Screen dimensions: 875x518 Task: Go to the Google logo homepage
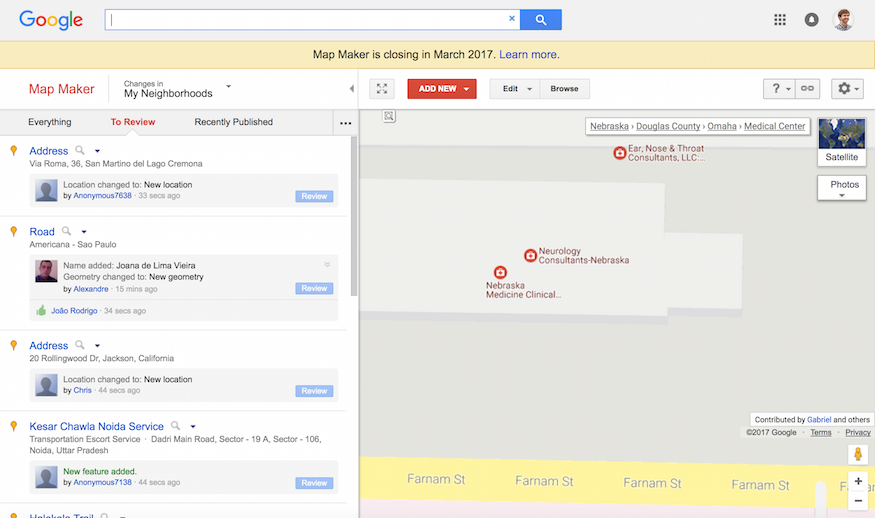pos(51,20)
